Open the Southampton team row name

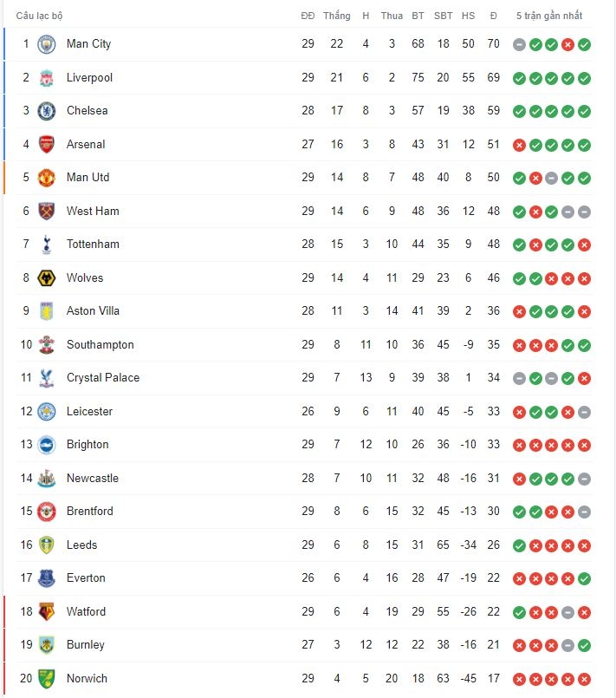click(x=101, y=344)
